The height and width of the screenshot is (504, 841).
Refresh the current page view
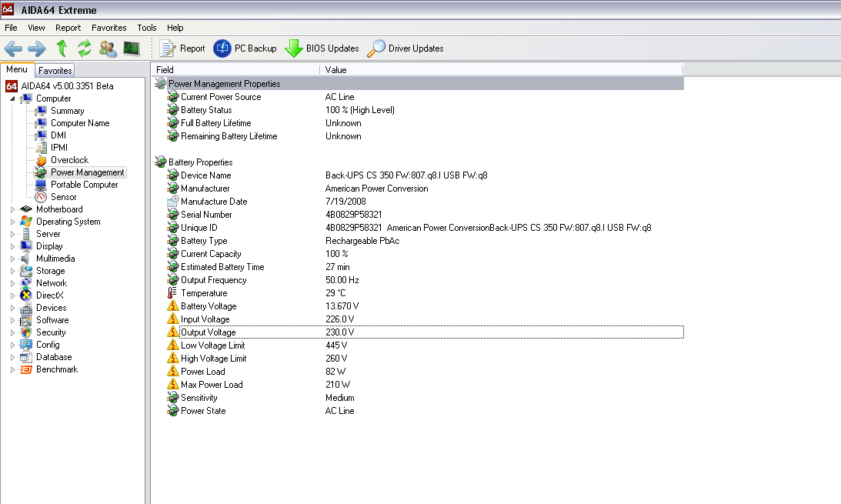(84, 48)
